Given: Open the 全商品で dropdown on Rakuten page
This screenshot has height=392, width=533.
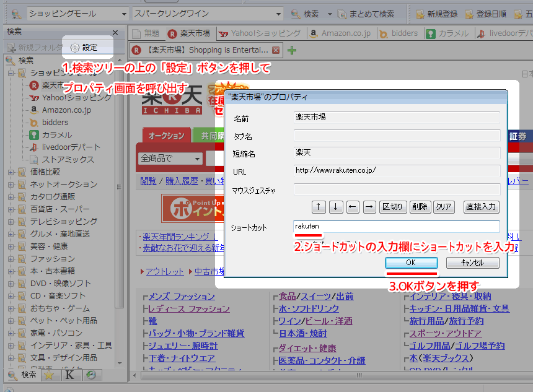Looking at the screenshot, I should (x=170, y=159).
